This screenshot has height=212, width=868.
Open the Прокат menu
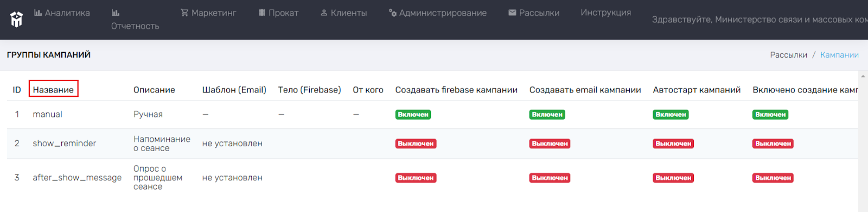[278, 13]
